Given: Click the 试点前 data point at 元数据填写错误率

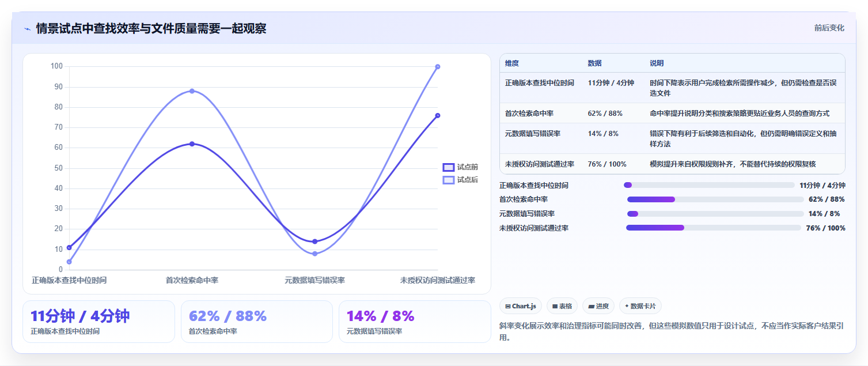Looking at the screenshot, I should [314, 242].
